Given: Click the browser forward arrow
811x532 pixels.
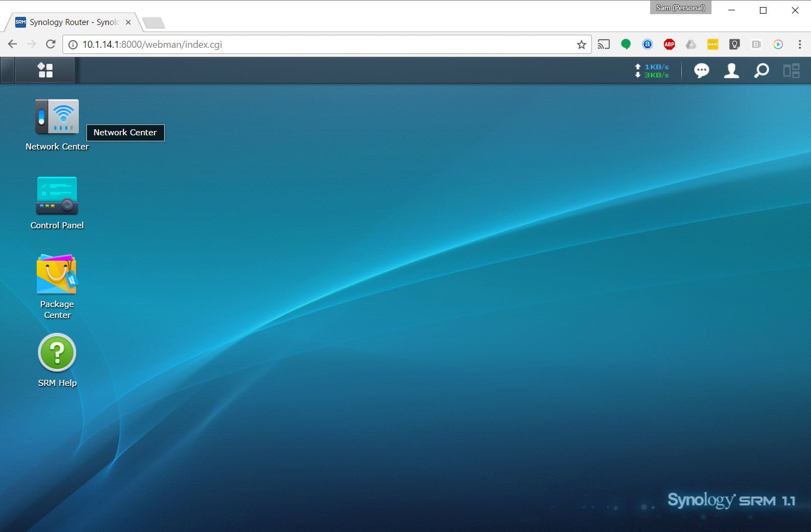Looking at the screenshot, I should (x=32, y=44).
